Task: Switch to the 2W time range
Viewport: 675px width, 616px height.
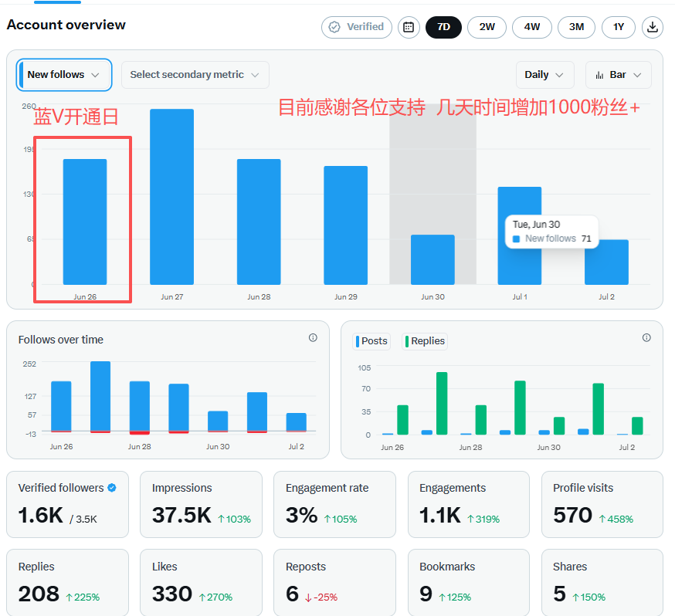Action: pos(487,27)
